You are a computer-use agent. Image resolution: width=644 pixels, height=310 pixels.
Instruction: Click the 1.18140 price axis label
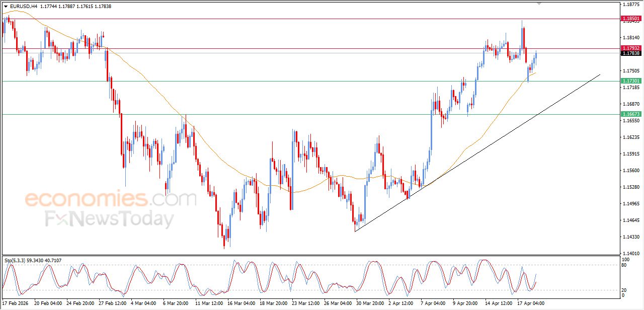[x=632, y=38]
